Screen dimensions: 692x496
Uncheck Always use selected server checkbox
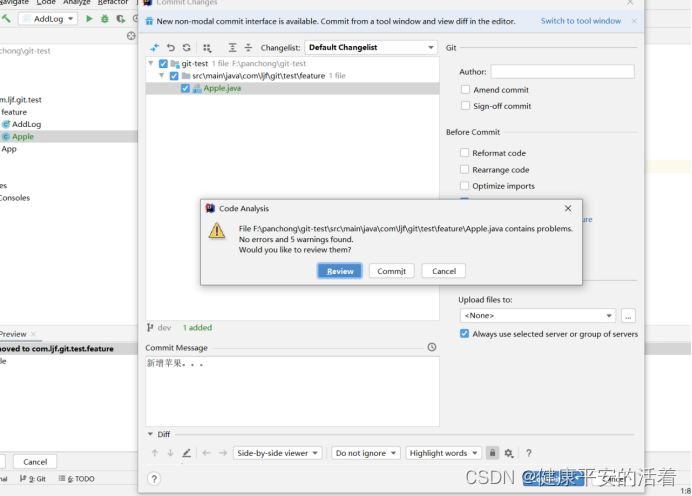click(x=464, y=334)
